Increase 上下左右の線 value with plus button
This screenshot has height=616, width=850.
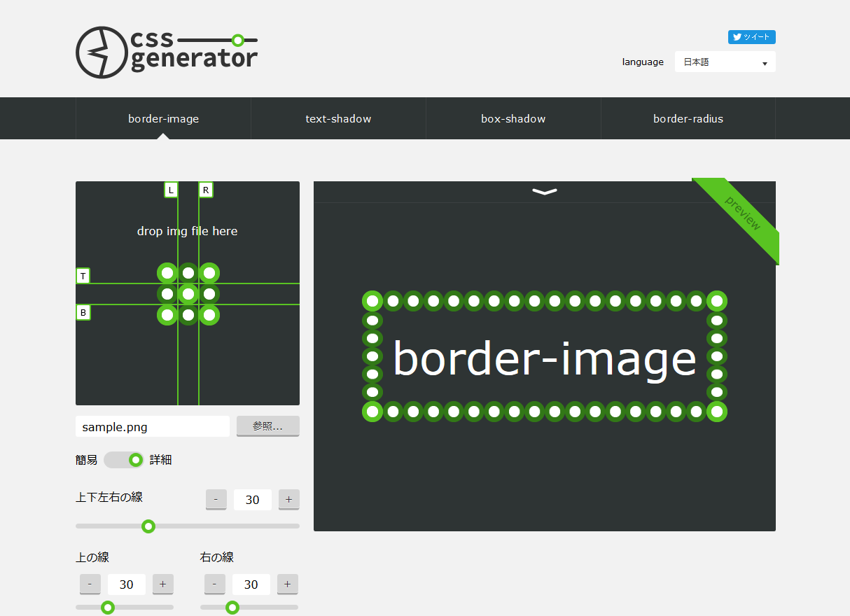[288, 499]
